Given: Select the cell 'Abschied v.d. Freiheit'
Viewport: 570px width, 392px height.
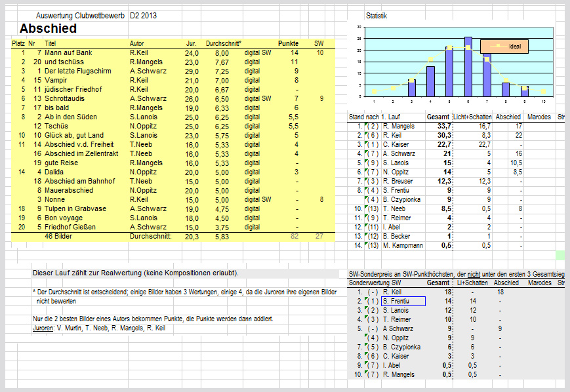Looking at the screenshot, I should point(79,145).
